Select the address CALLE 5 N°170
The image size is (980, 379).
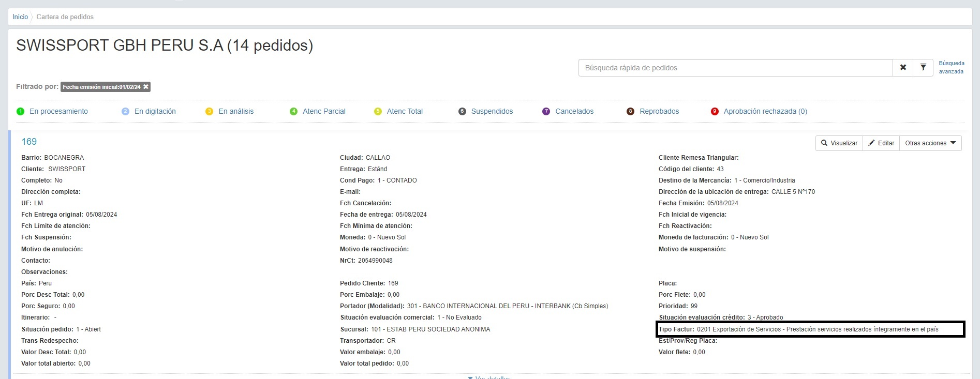click(x=793, y=192)
